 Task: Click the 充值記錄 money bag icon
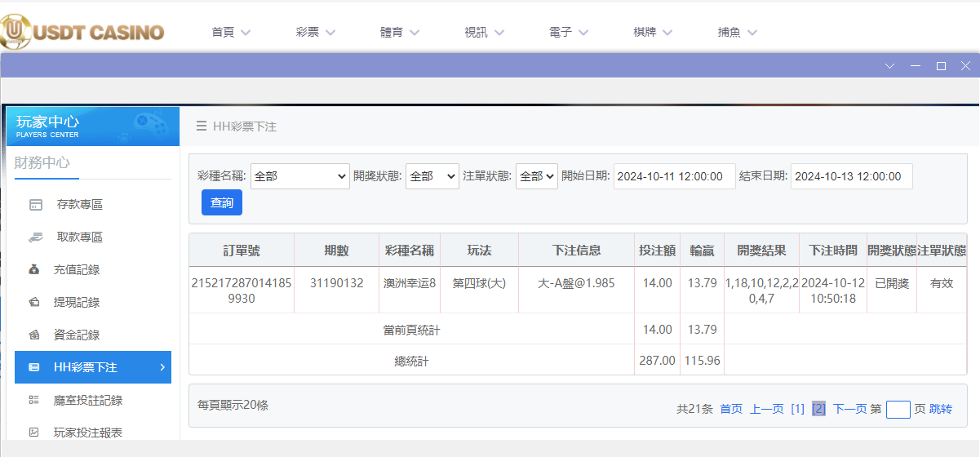[x=34, y=269]
